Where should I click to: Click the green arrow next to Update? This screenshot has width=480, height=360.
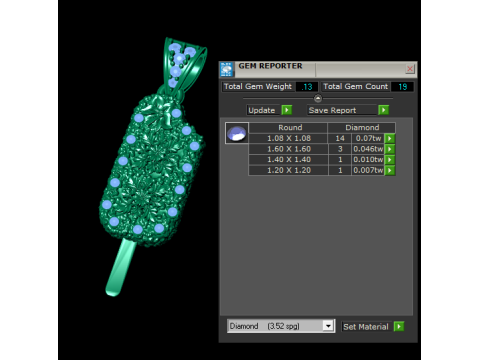click(287, 110)
